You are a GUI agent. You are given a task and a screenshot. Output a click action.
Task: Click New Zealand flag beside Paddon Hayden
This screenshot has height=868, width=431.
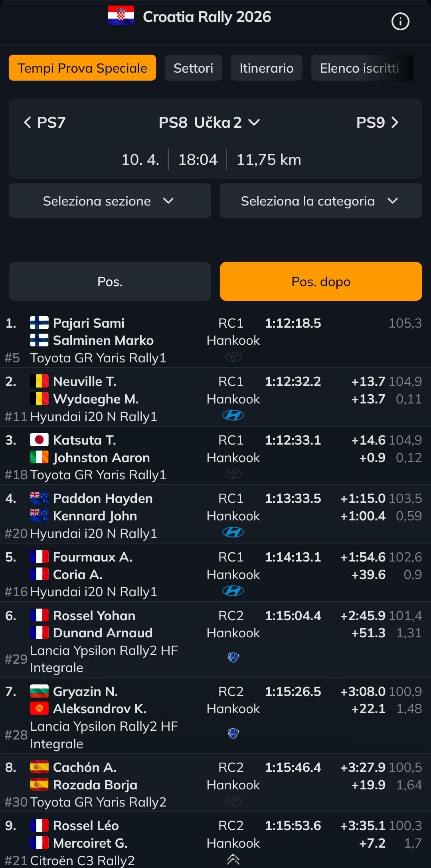tap(39, 498)
